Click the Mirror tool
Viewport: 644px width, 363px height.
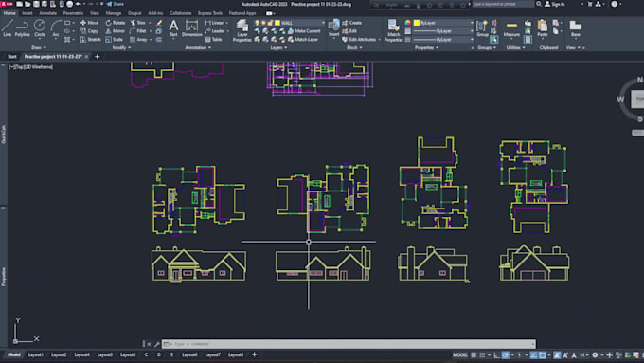[x=115, y=31]
